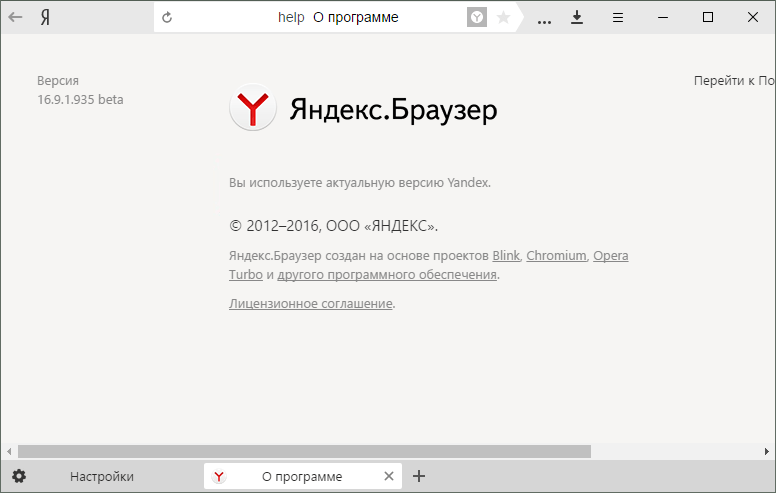Maximize the browser window
Screen dimensions: 776x493
(708, 17)
